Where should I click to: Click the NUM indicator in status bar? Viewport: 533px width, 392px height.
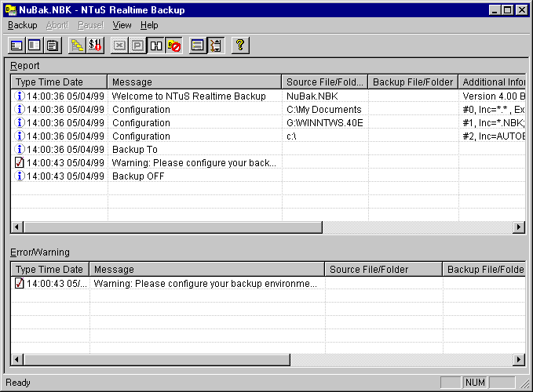pos(475,383)
